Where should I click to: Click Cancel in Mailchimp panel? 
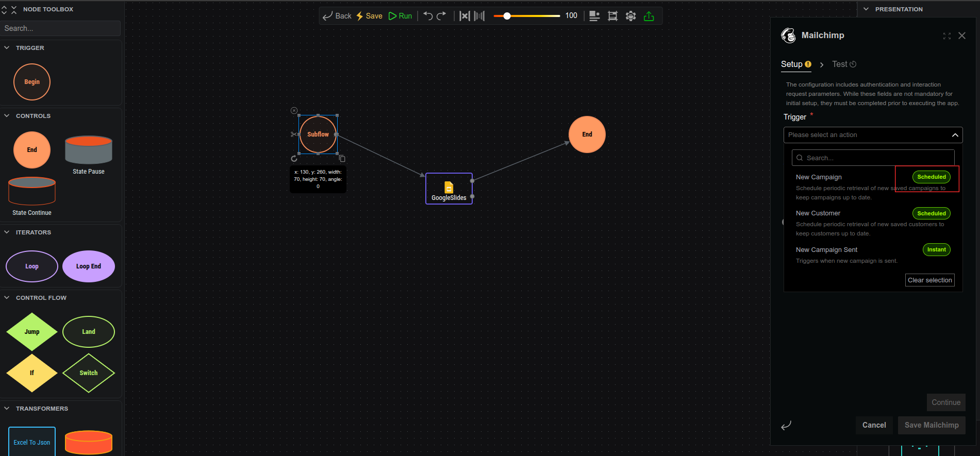874,425
